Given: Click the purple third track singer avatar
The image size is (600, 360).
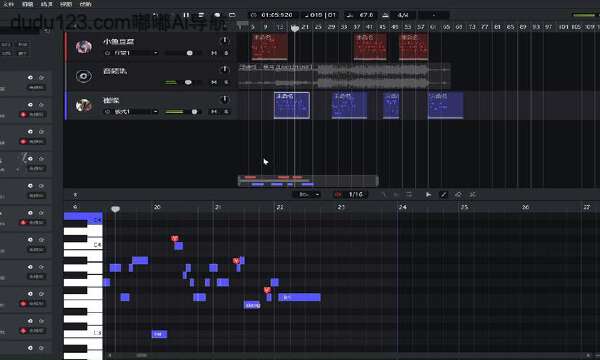Looking at the screenshot, I should coord(83,105).
